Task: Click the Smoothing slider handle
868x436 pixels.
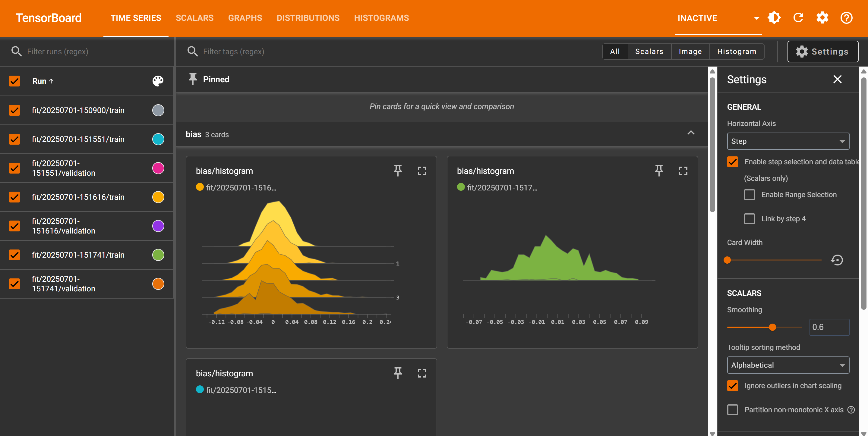Action: pos(772,327)
